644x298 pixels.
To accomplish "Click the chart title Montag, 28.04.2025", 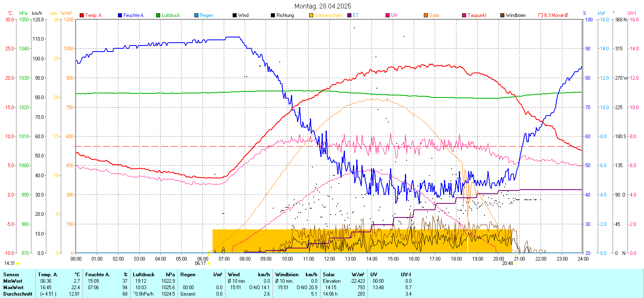I will tap(322, 6).
